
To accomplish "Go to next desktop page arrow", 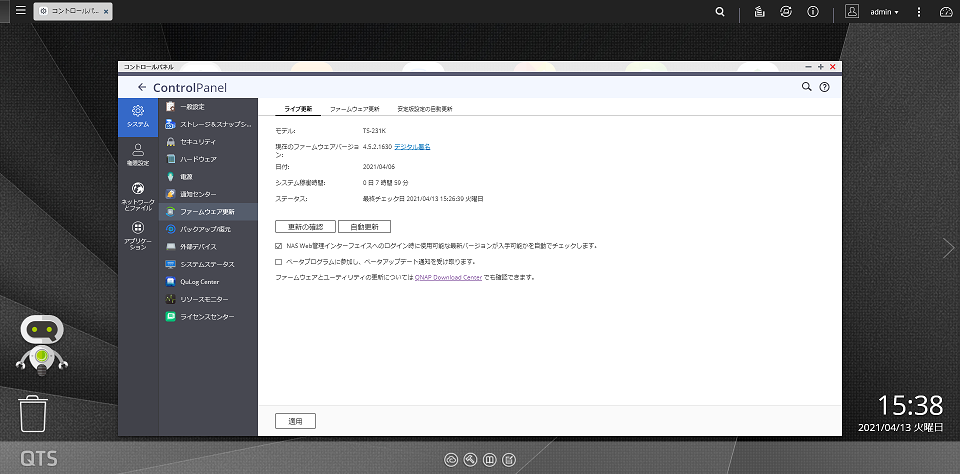I will (x=948, y=247).
